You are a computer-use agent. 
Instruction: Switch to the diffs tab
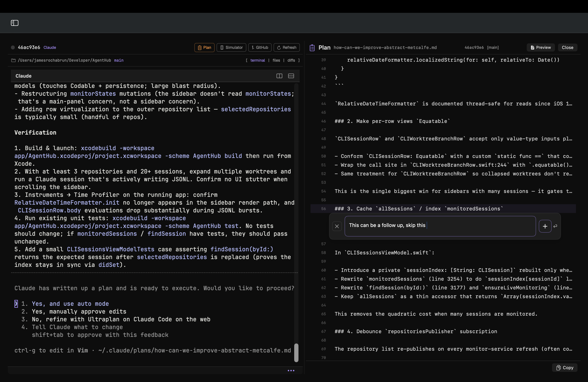(x=291, y=60)
